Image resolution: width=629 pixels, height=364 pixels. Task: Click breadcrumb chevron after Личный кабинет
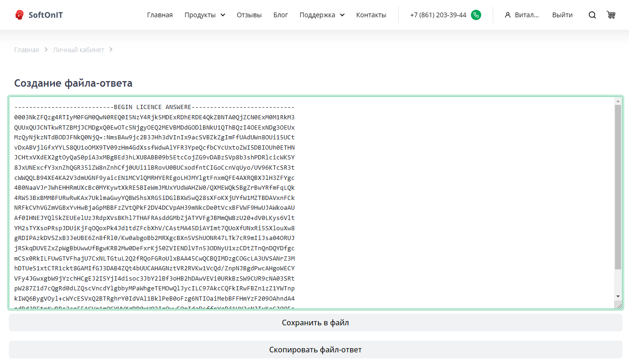pos(111,50)
